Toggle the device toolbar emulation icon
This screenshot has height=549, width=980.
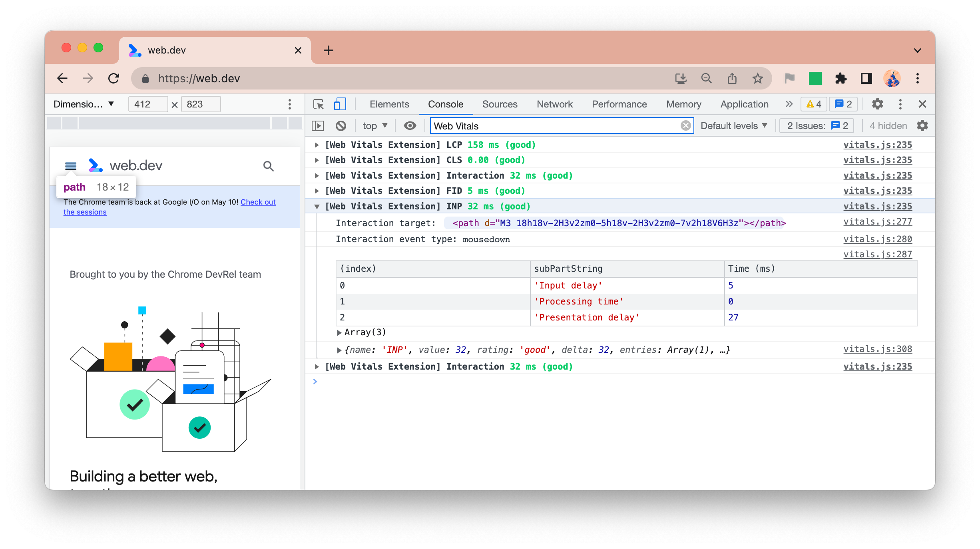[340, 103]
